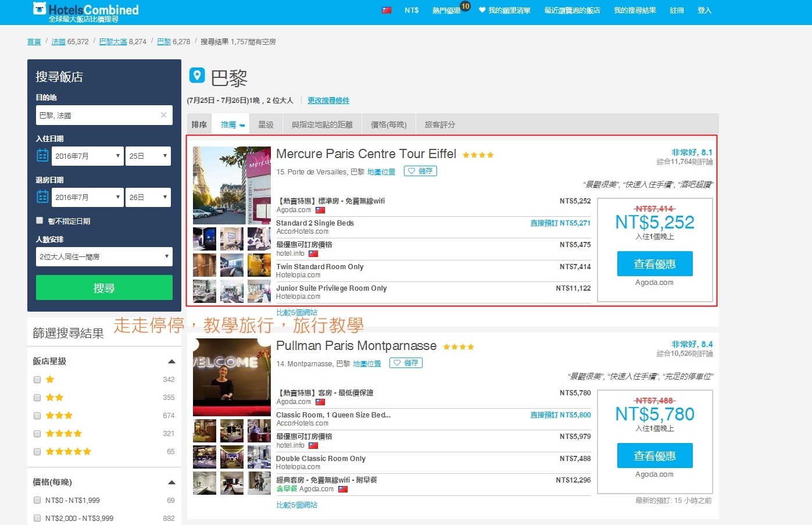
Task: Collapse the 飯店星級 filter section
Action: pos(171,361)
